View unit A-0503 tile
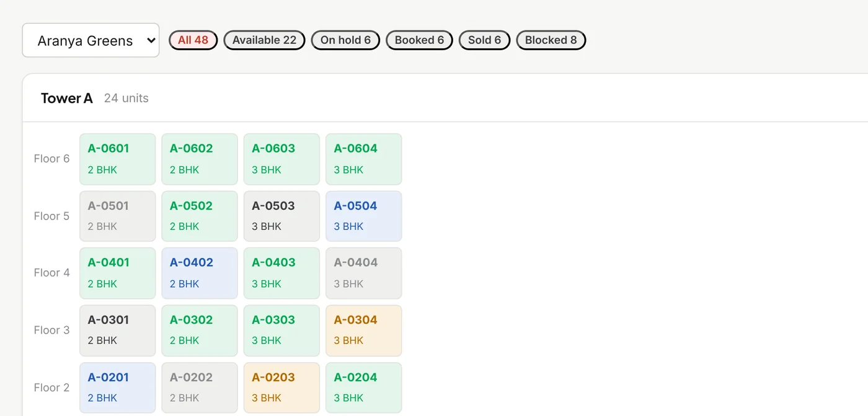 (x=281, y=216)
